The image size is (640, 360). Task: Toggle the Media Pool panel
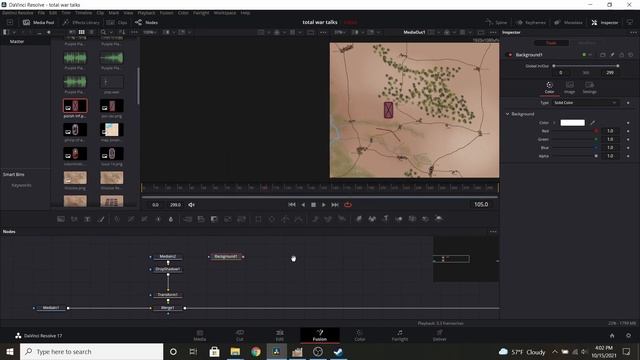point(38,22)
